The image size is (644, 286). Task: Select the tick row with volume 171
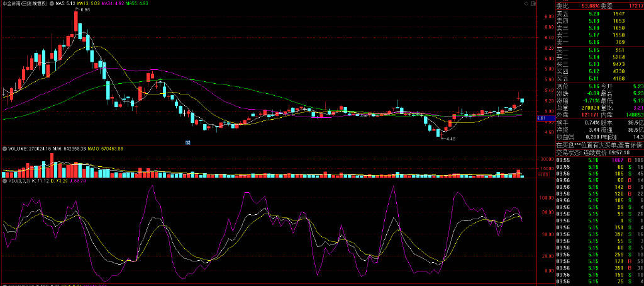click(599, 261)
